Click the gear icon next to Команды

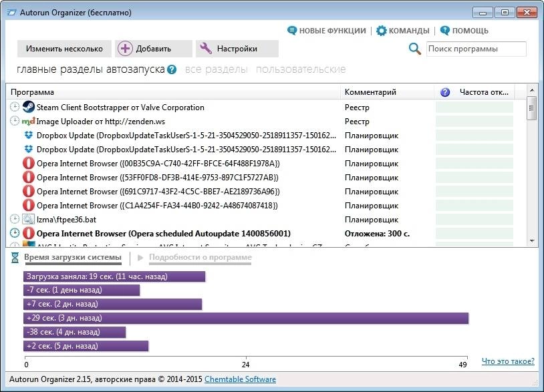(382, 31)
